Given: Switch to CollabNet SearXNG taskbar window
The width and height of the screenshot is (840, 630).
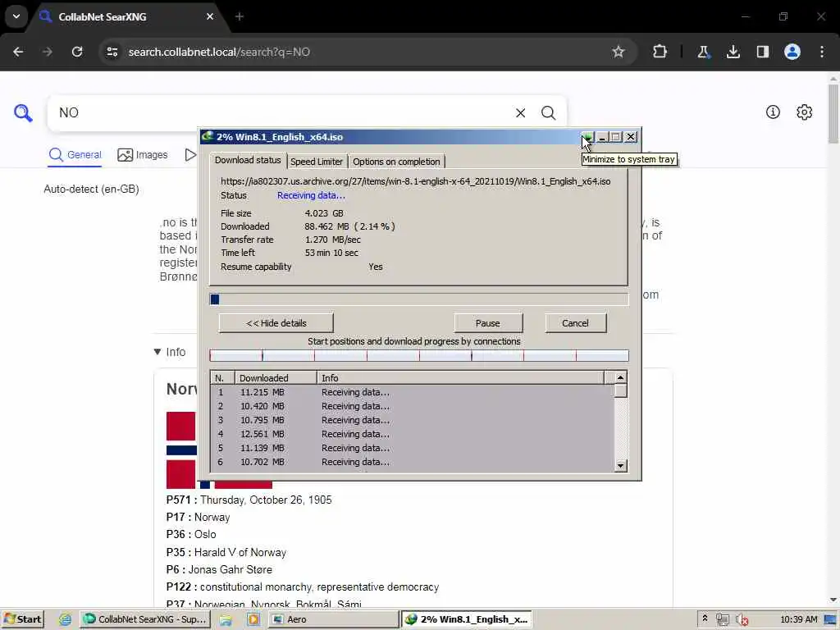Looking at the screenshot, I should (x=145, y=619).
